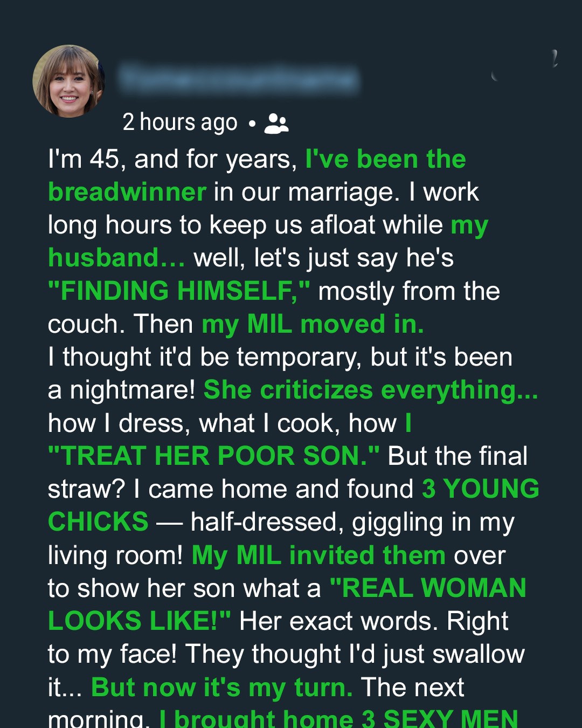Click "My MIL invited them" highlighted text
Screen dimensions: 582x728
318,555
